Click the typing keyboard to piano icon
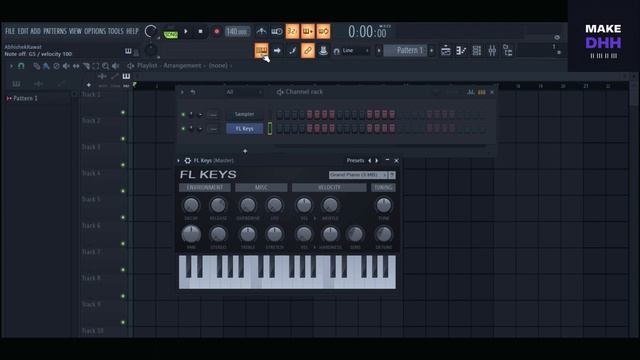The height and width of the screenshot is (360, 640). [261, 51]
